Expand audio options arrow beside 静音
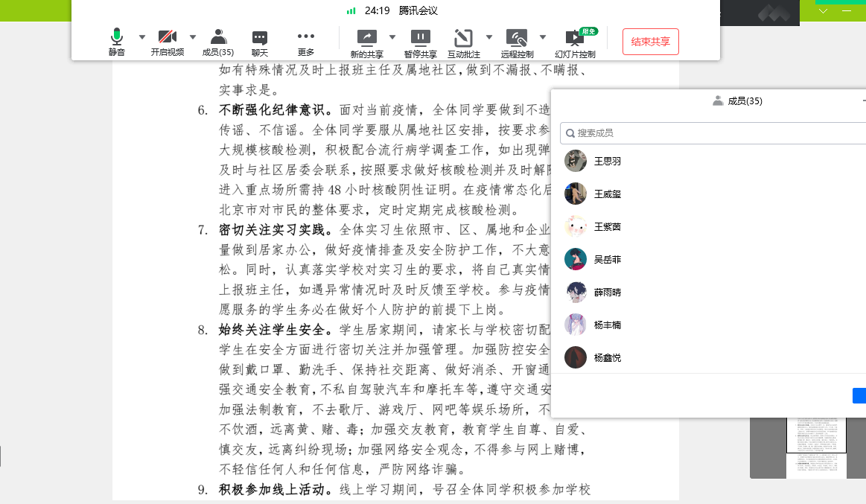 click(x=141, y=36)
